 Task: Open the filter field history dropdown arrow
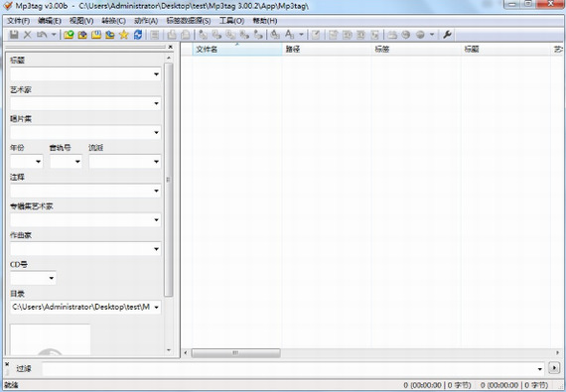540,368
